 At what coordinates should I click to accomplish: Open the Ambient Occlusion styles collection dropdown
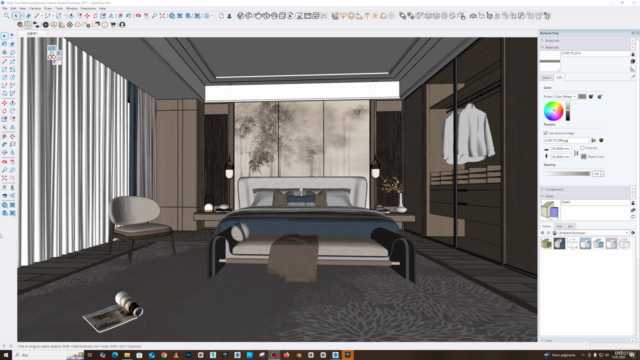point(594,233)
